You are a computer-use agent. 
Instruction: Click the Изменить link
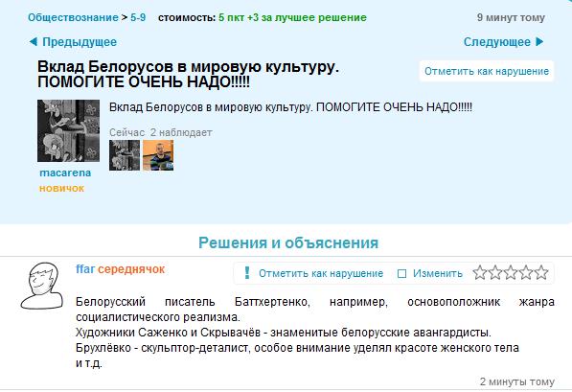pos(438,273)
